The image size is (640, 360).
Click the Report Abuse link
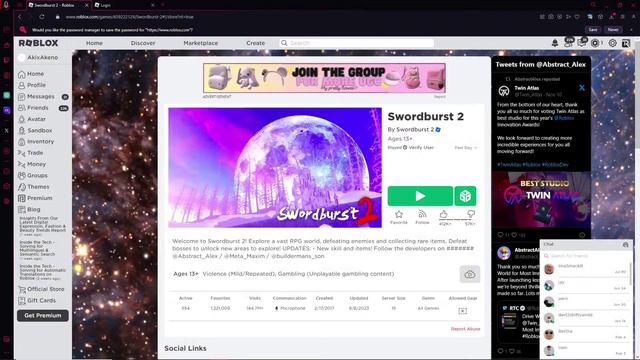coord(465,329)
